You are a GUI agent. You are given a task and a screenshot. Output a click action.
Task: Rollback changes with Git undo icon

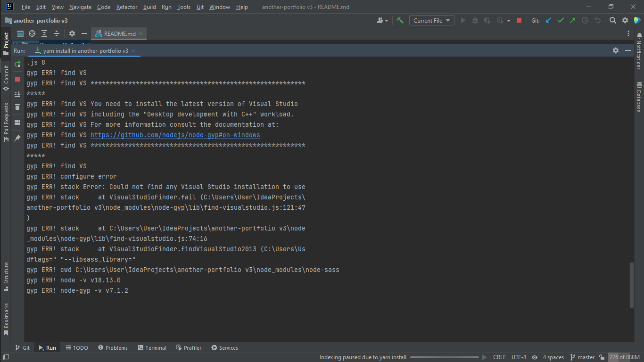598,20
